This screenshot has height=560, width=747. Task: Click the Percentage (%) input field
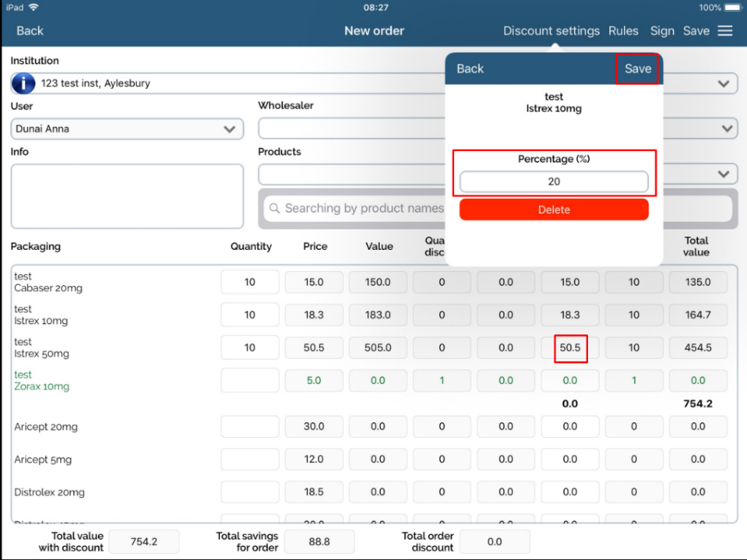[554, 182]
